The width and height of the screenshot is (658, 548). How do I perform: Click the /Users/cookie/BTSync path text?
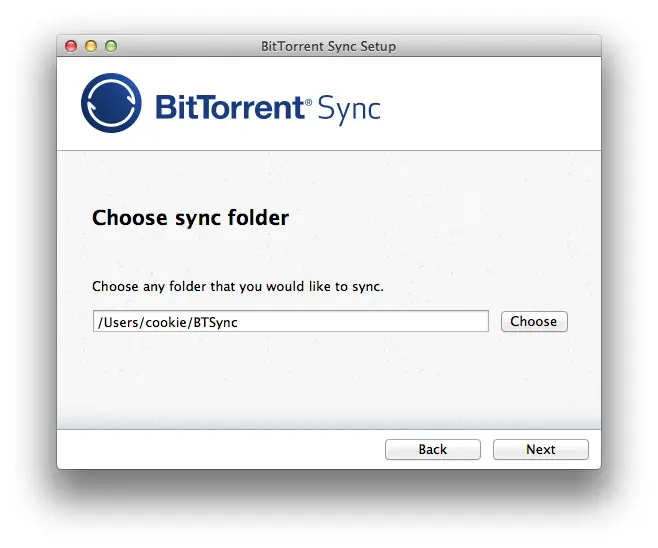167,322
